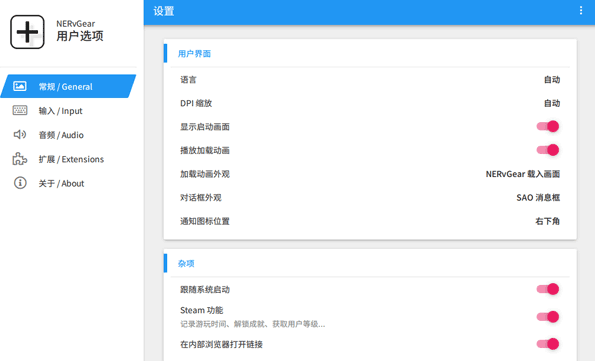This screenshot has height=361, width=595.
Task: Open 对话框外观 SAO 消息框 selector
Action: click(x=538, y=197)
